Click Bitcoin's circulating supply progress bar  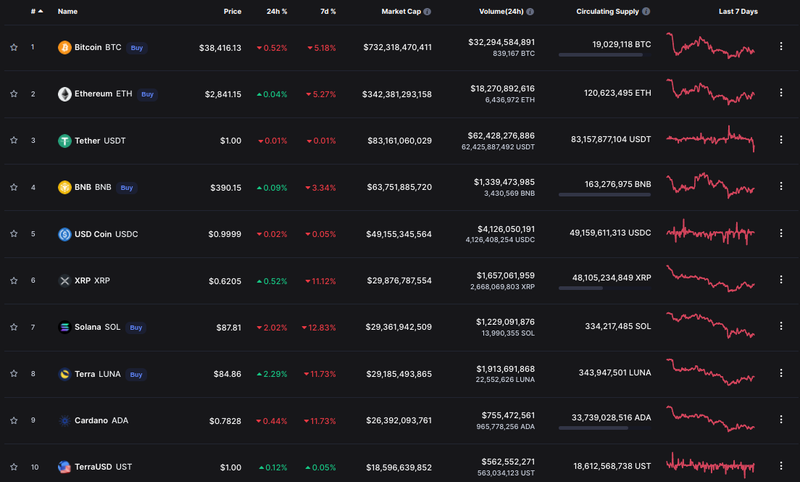[x=601, y=55]
